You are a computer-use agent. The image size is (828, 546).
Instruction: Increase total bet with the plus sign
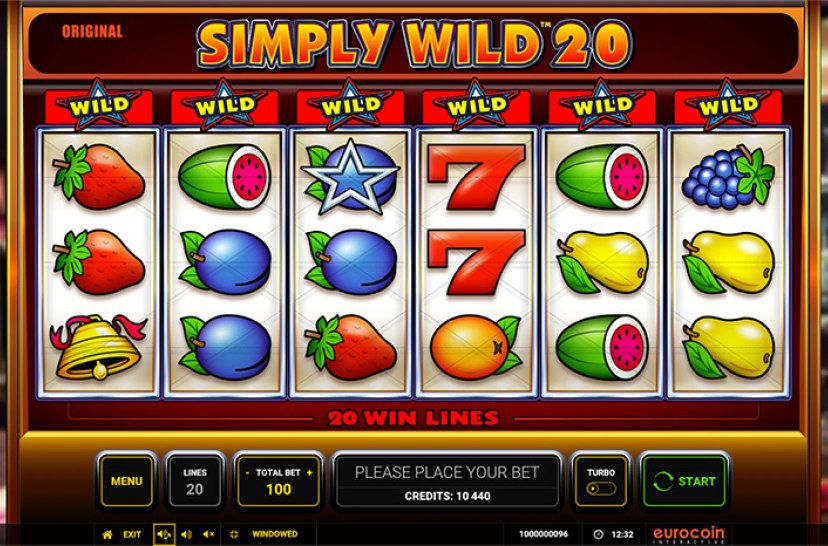pyautogui.click(x=309, y=473)
